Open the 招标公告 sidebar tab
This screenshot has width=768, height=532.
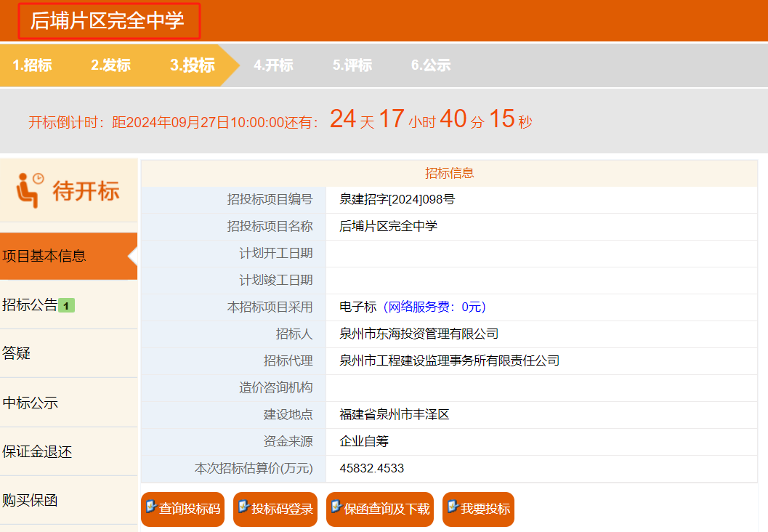31,305
